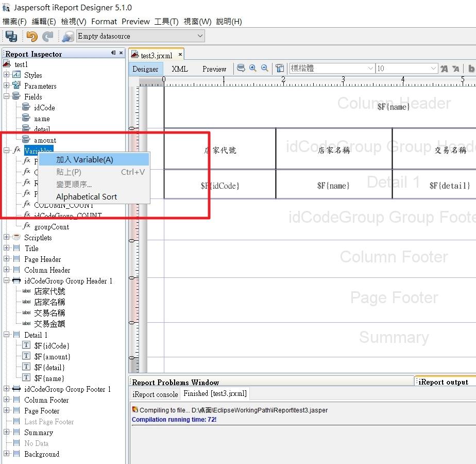This screenshot has width=476, height=464.
Task: Open the Format menu
Action: pyautogui.click(x=104, y=22)
